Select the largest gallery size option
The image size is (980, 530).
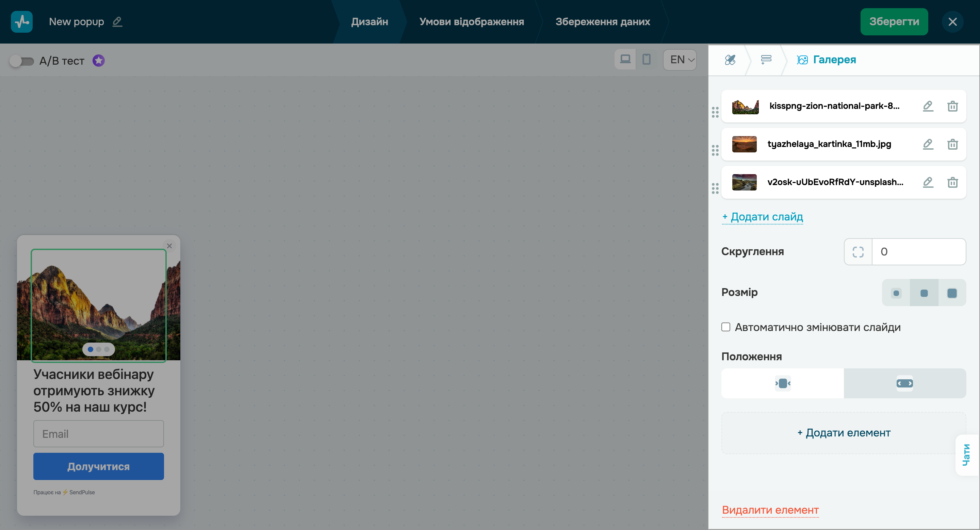951,293
